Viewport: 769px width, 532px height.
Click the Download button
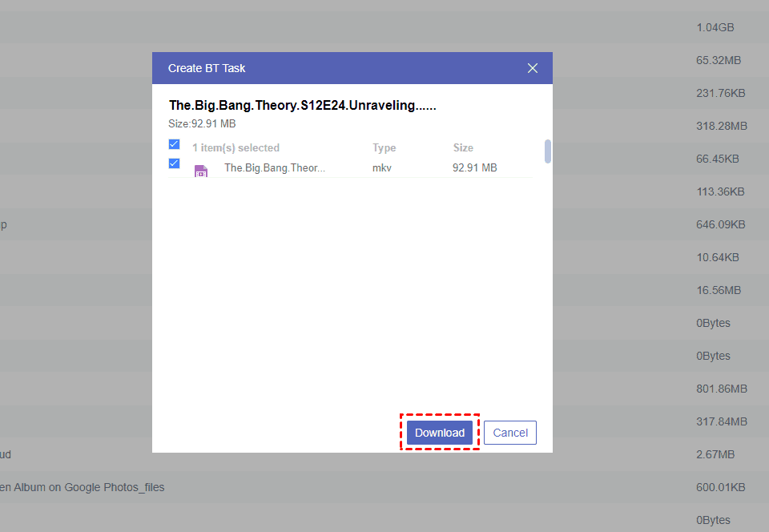pyautogui.click(x=440, y=433)
